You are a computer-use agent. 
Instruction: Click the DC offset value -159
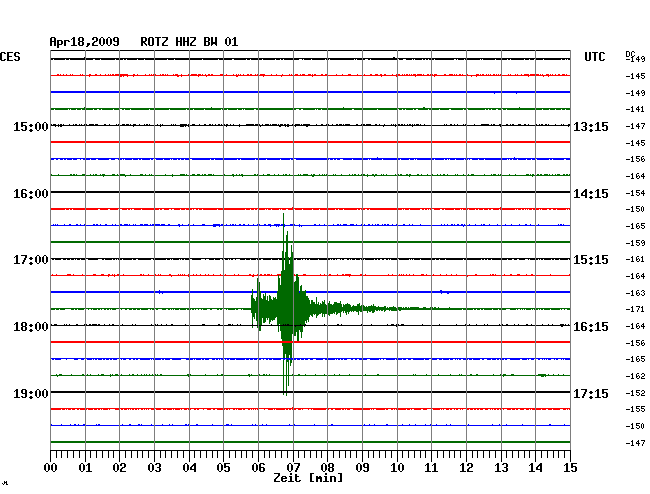point(635,243)
